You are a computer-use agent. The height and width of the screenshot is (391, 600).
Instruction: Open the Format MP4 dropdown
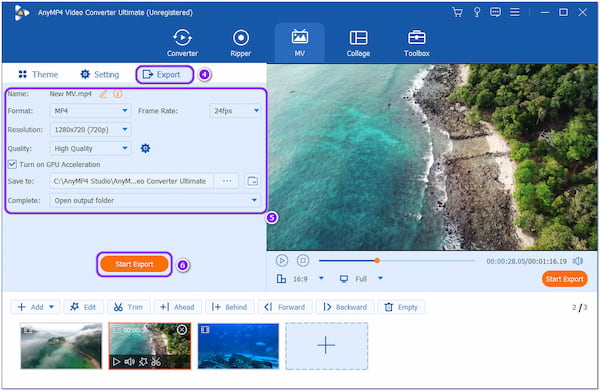(90, 111)
